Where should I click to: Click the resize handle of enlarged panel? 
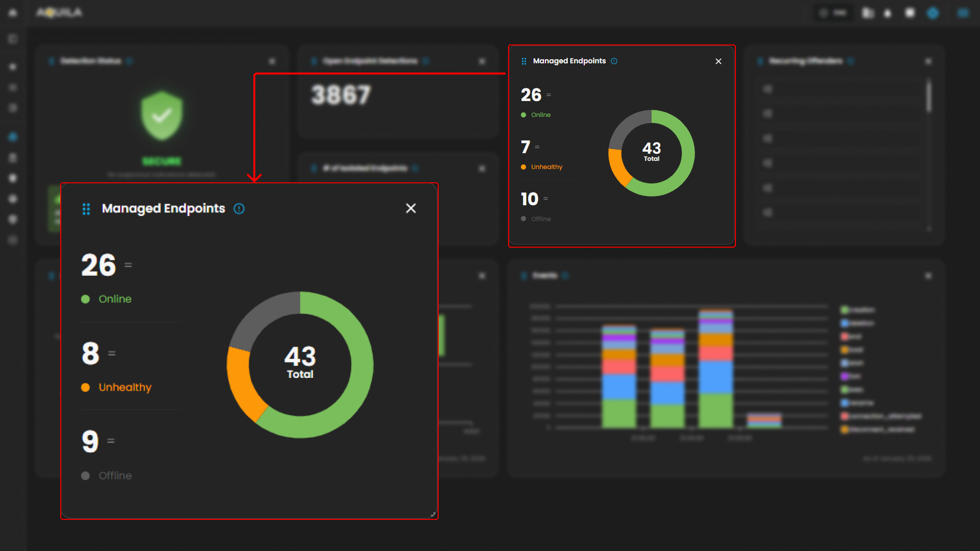coord(433,514)
